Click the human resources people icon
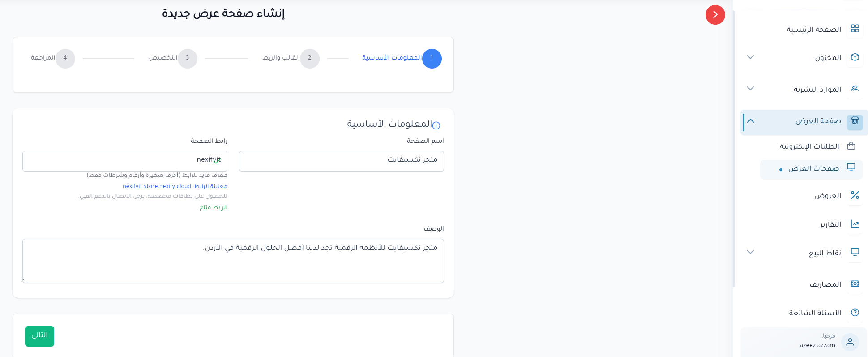Viewport: 868px width, 357px height. point(855,89)
